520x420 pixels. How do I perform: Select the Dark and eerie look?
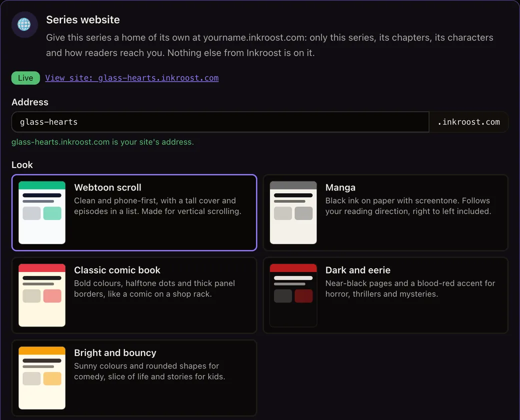(x=385, y=295)
